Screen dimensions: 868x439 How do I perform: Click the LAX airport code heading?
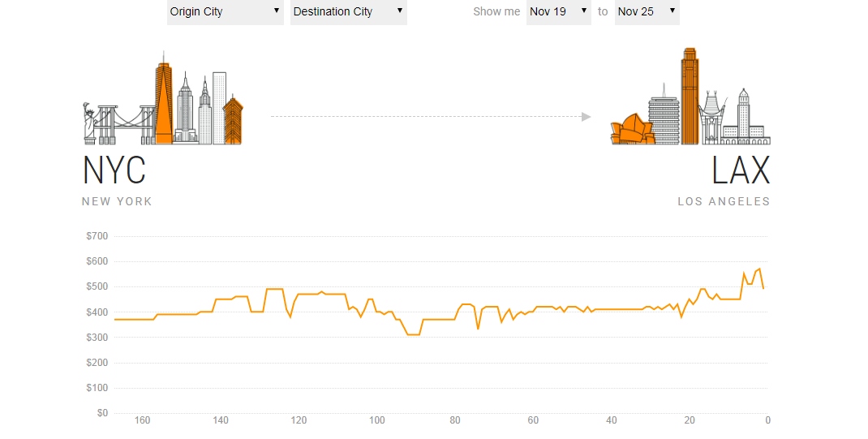pyautogui.click(x=741, y=170)
